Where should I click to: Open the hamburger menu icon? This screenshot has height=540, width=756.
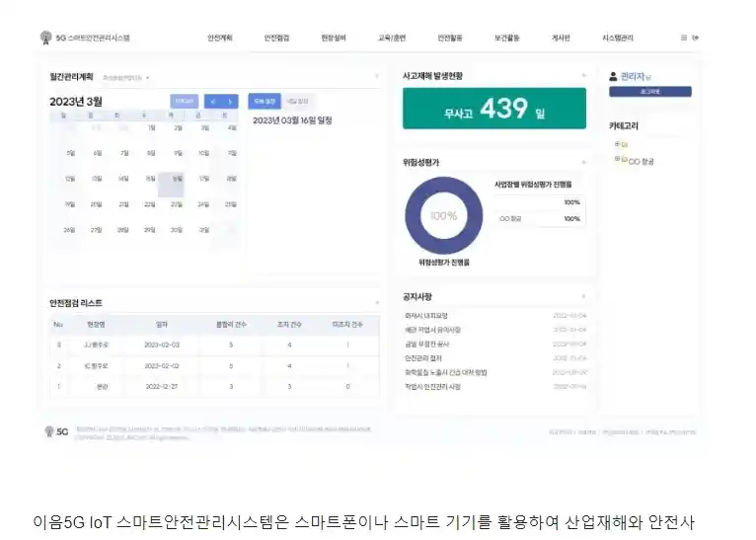(684, 38)
